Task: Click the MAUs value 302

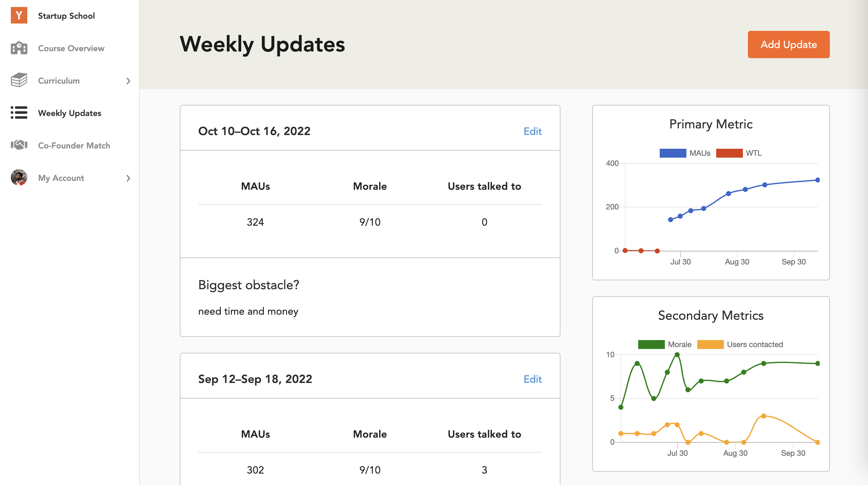Action: [x=255, y=469]
